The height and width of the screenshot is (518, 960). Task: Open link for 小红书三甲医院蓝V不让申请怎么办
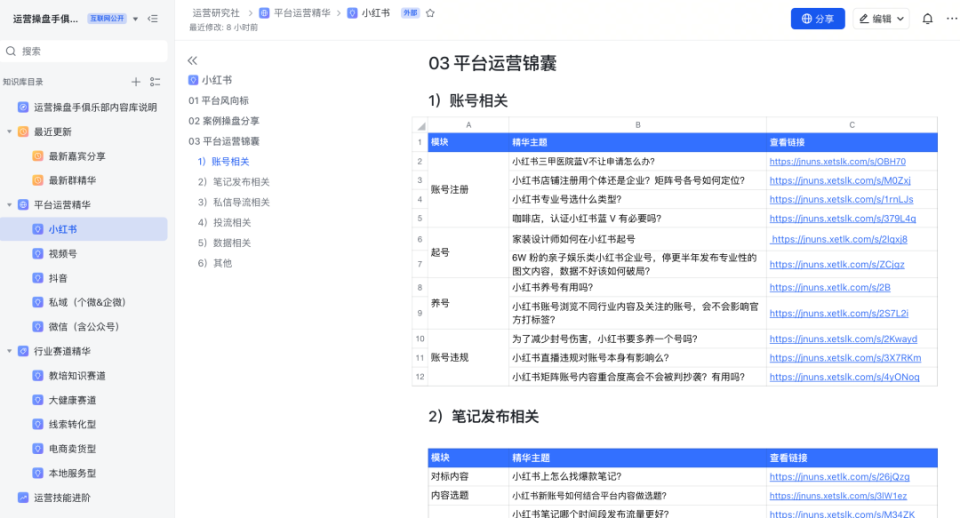tap(838, 162)
